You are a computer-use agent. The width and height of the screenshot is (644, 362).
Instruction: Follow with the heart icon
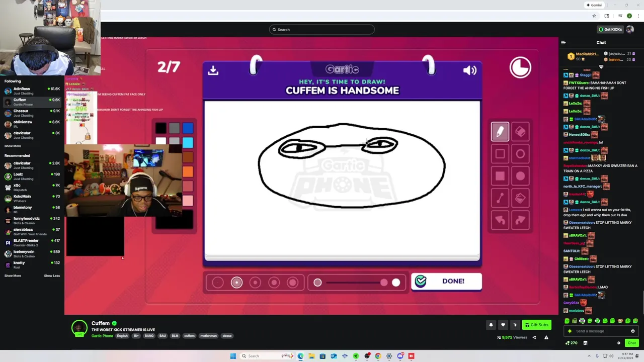tap(503, 325)
